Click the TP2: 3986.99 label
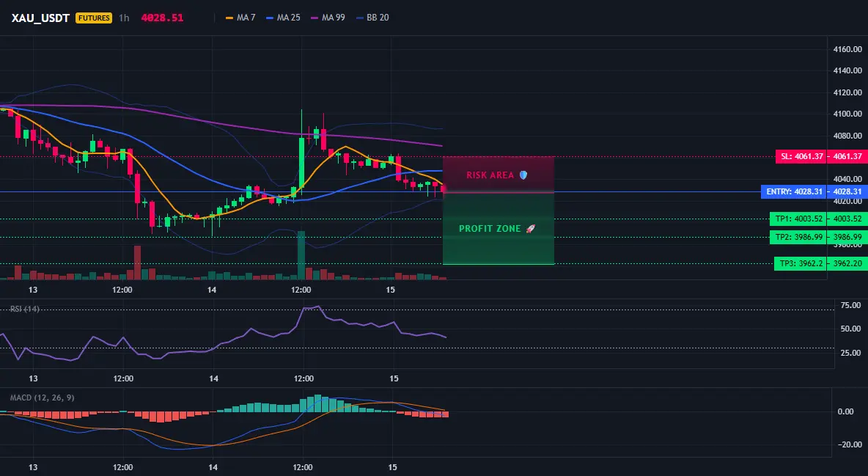 (x=798, y=237)
